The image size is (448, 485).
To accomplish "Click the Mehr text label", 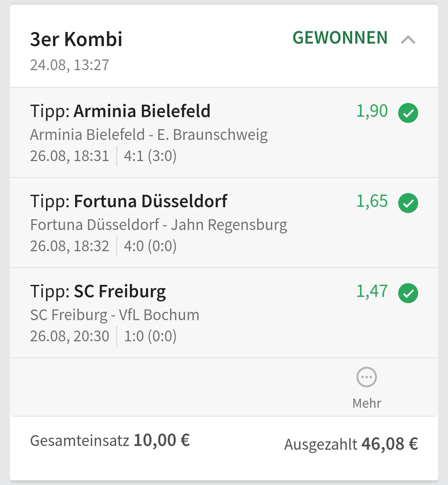I will click(x=367, y=403).
